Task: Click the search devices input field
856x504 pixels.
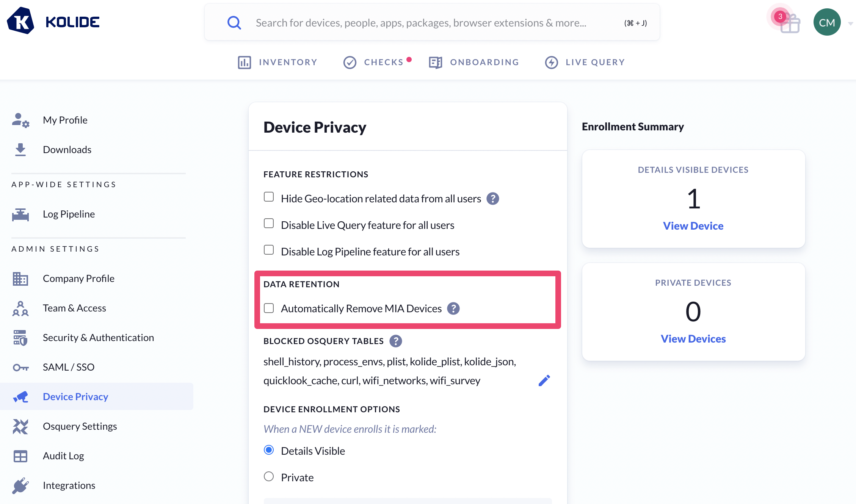Action: click(x=421, y=23)
